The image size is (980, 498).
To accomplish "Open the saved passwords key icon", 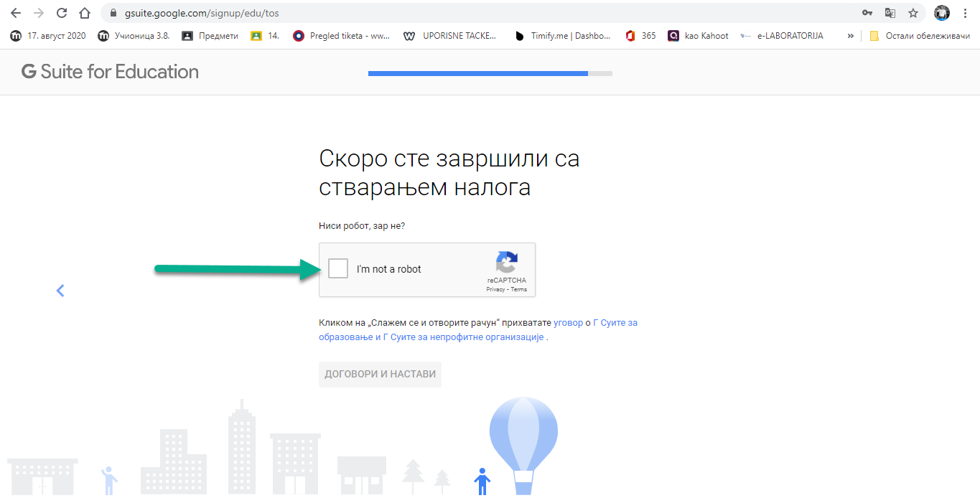I will (x=867, y=13).
